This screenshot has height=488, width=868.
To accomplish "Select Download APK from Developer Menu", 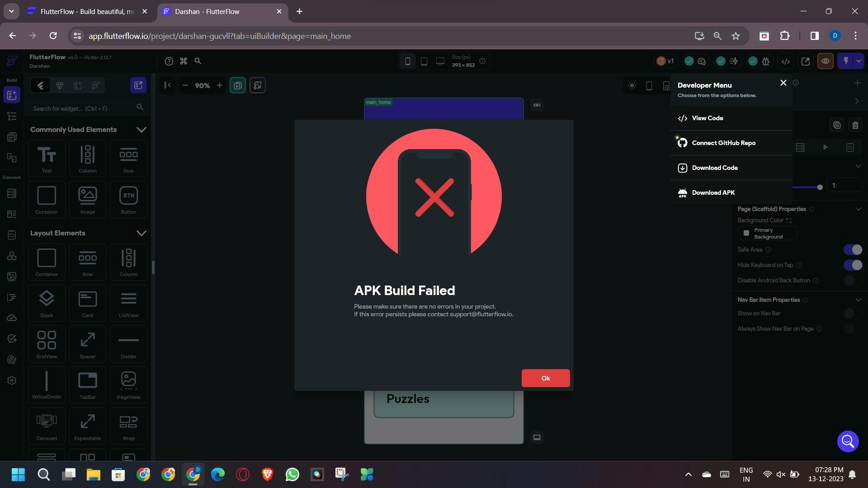I will (x=713, y=192).
